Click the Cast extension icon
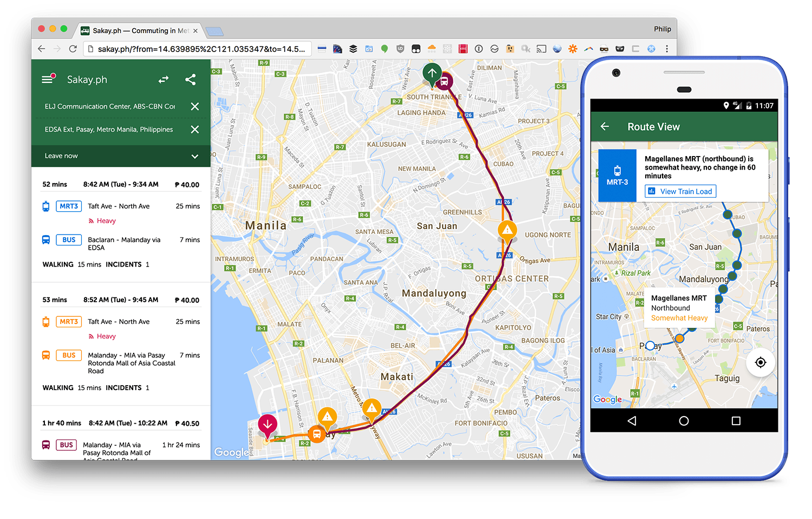This screenshot has width=812, height=519. pyautogui.click(x=541, y=49)
